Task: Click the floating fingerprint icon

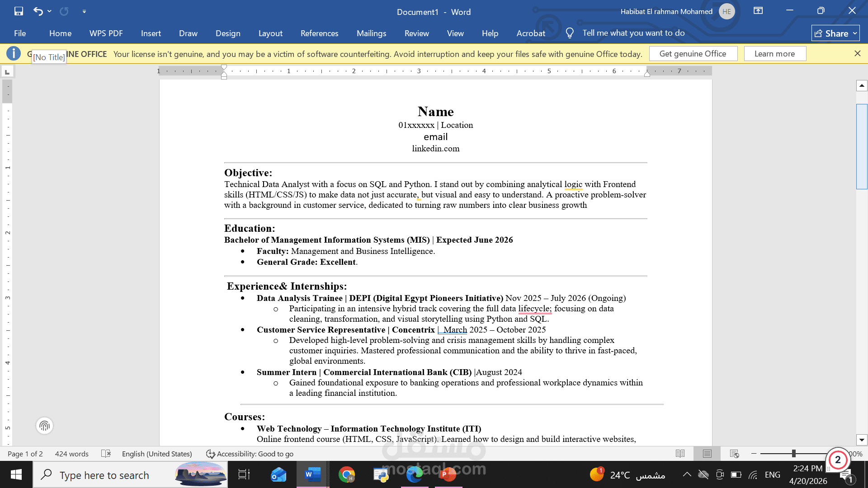Action: pyautogui.click(x=44, y=426)
